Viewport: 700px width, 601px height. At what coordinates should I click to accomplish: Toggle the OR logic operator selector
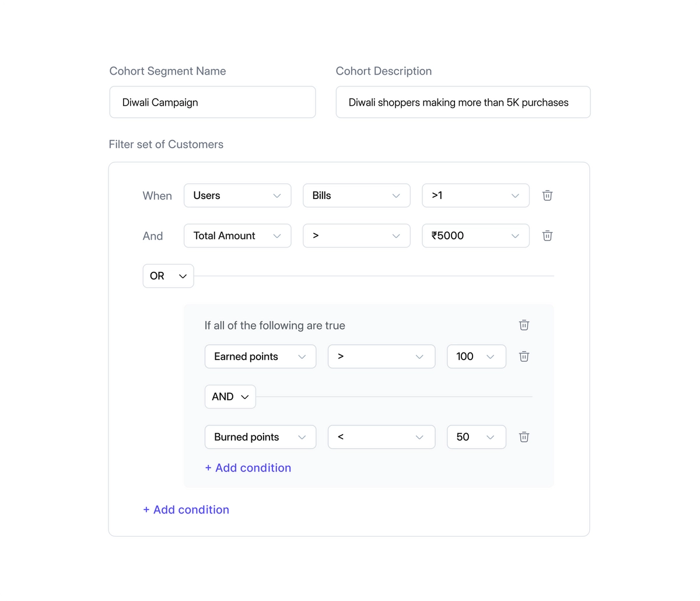168,276
